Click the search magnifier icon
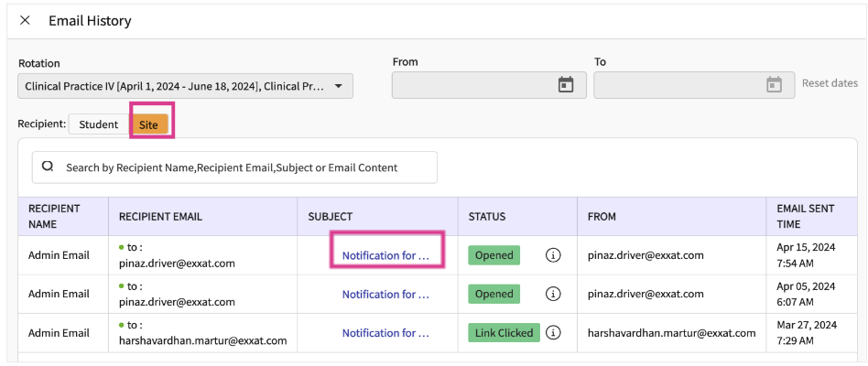The width and height of the screenshot is (868, 366). tap(49, 167)
